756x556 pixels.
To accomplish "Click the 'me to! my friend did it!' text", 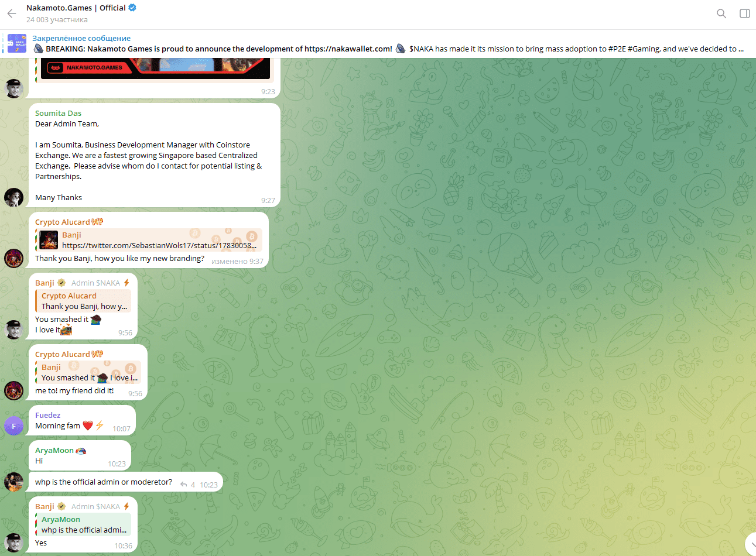I will point(74,390).
